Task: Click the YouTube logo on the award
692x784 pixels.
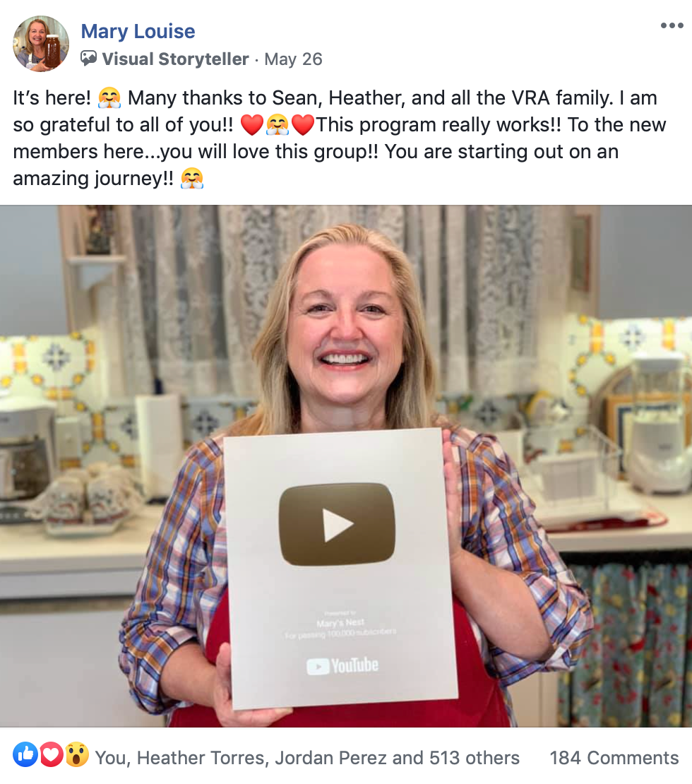Action: (342, 665)
